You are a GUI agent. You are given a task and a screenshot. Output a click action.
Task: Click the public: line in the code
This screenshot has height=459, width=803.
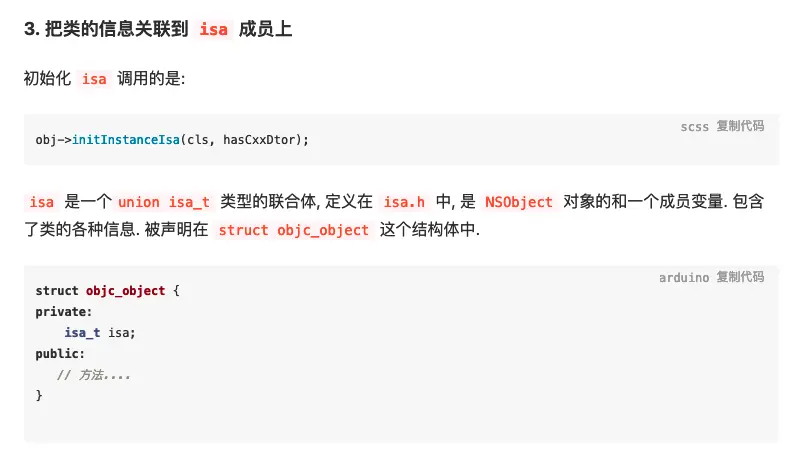pyautogui.click(x=60, y=354)
